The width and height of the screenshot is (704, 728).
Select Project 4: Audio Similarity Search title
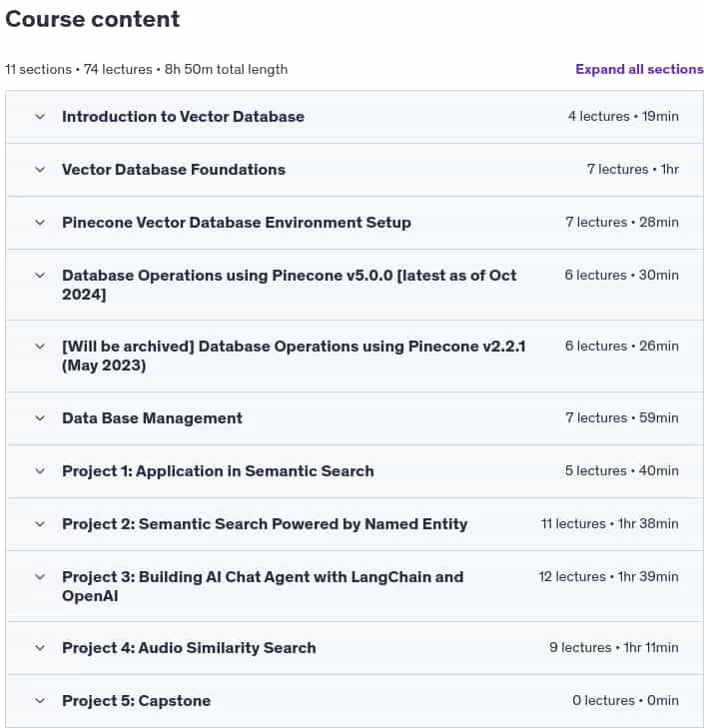189,648
